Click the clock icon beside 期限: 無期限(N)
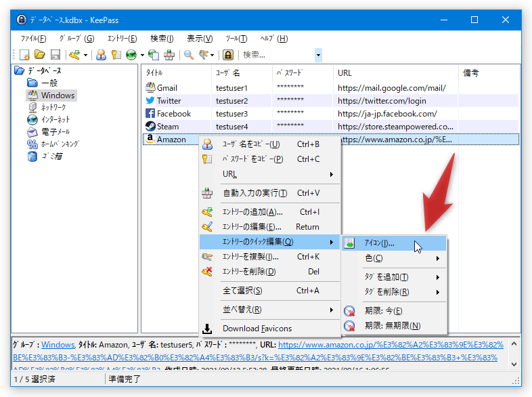Viewport: 532px width, 397px height. tap(349, 326)
